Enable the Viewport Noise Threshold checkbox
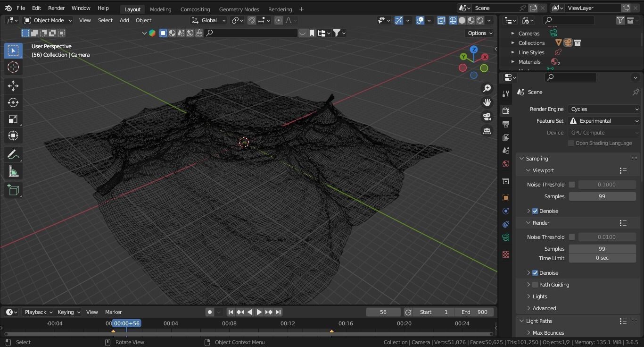Screen dimensions: 644x347 572,185
